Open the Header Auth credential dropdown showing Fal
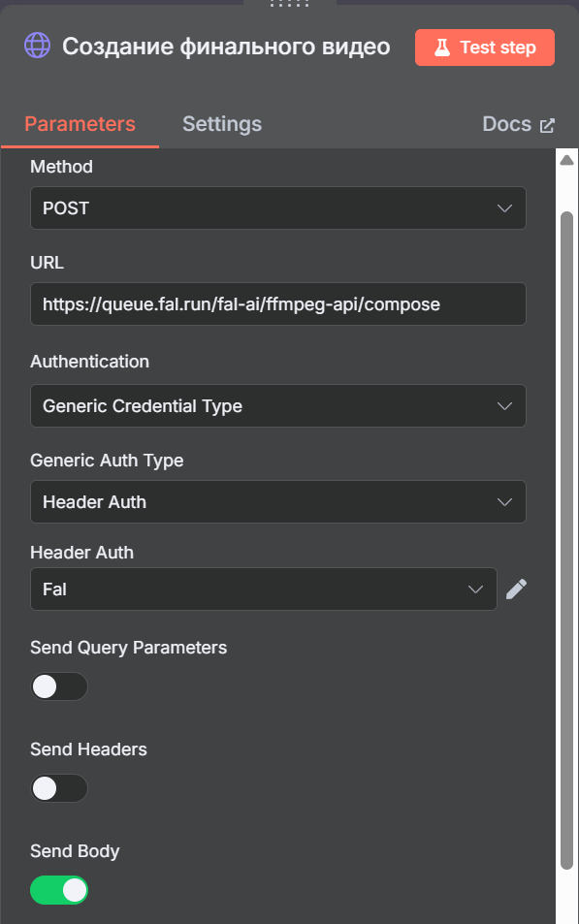Viewport: 579px width, 924px height. [264, 589]
